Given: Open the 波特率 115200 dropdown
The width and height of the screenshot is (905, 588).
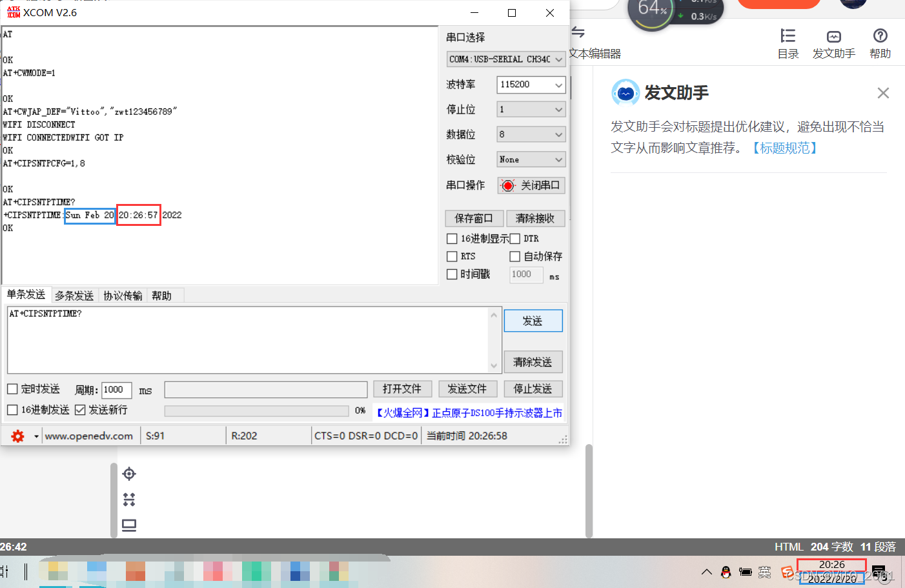Looking at the screenshot, I should tap(531, 85).
